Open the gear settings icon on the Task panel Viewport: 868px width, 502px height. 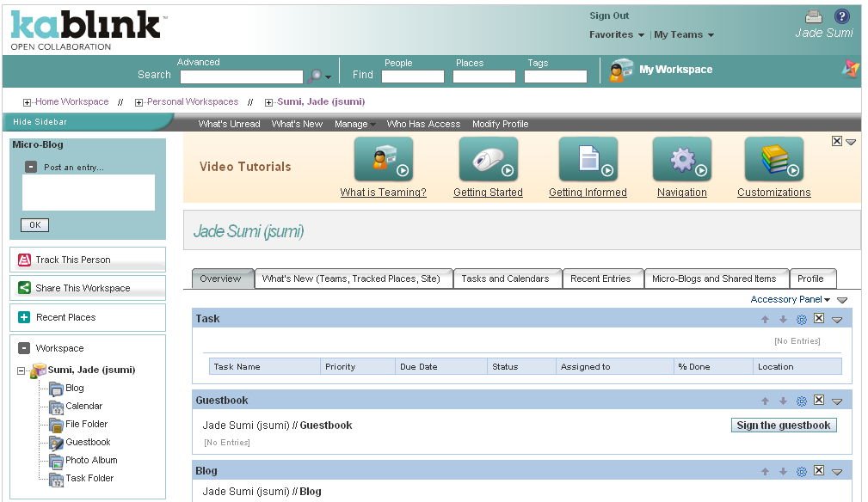tap(801, 318)
